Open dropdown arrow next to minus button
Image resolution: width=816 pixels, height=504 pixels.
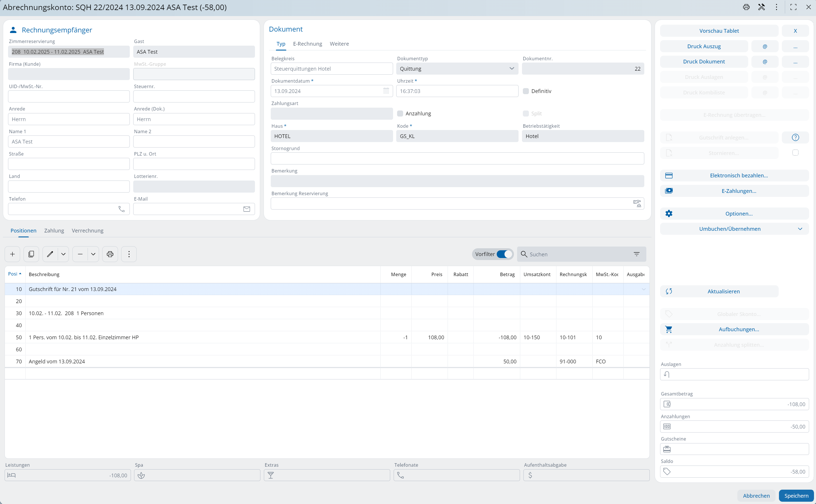(x=93, y=254)
